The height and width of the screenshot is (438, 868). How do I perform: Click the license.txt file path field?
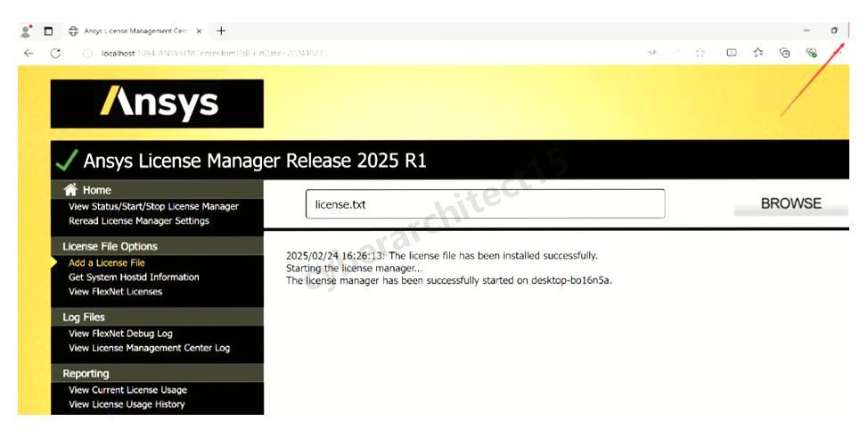click(485, 204)
